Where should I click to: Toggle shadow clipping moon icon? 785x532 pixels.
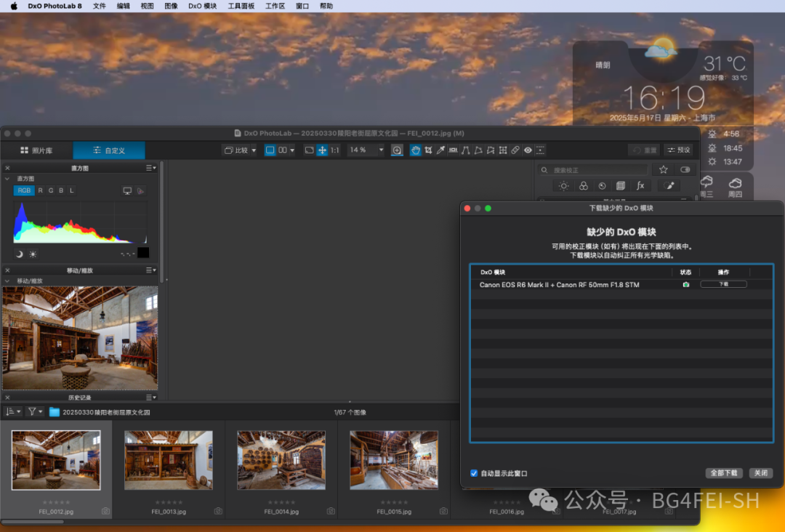coord(20,254)
